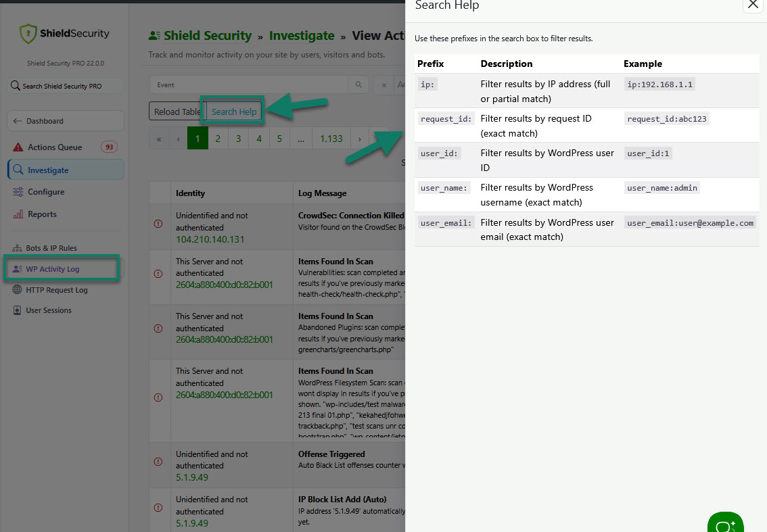Viewport: 767px width, 532px height.
Task: Click alert icon on IP Block List Add row
Action: tap(158, 508)
